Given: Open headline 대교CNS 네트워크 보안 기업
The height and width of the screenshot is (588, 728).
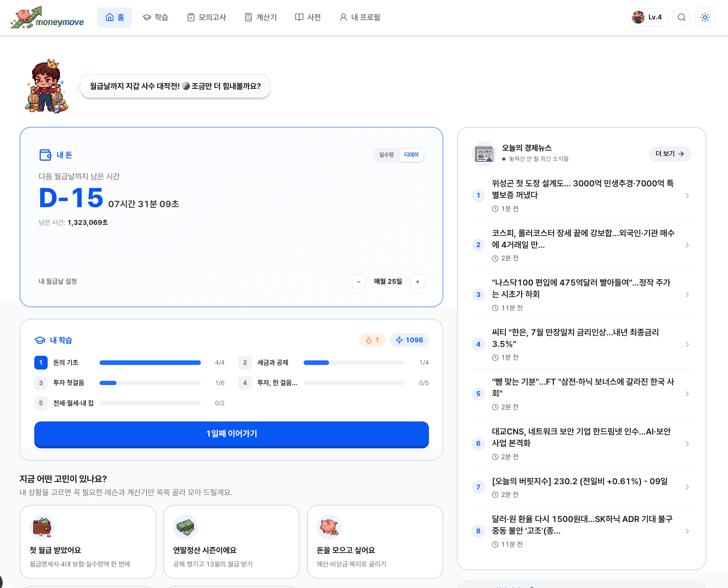Looking at the screenshot, I should [581, 437].
